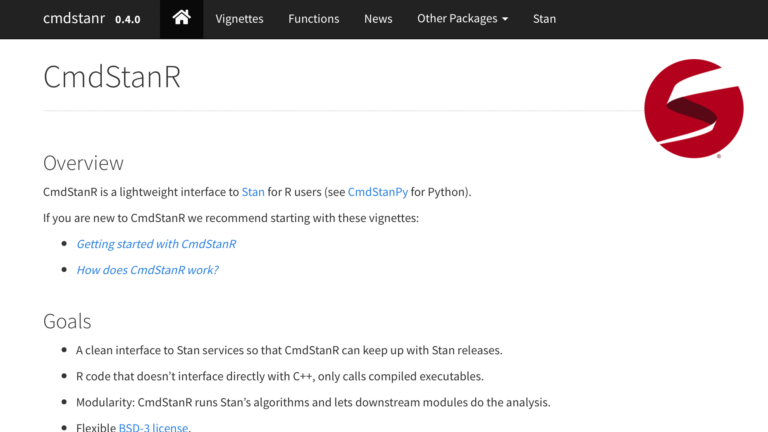Screen dimensions: 768x432
Task: Click the red Stan logo image
Action: (x=693, y=109)
